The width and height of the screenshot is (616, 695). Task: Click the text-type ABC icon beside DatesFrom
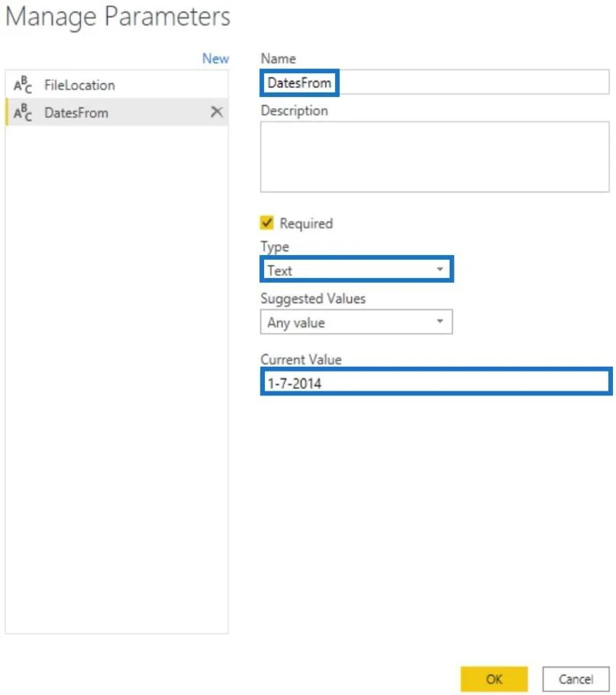pyautogui.click(x=22, y=112)
